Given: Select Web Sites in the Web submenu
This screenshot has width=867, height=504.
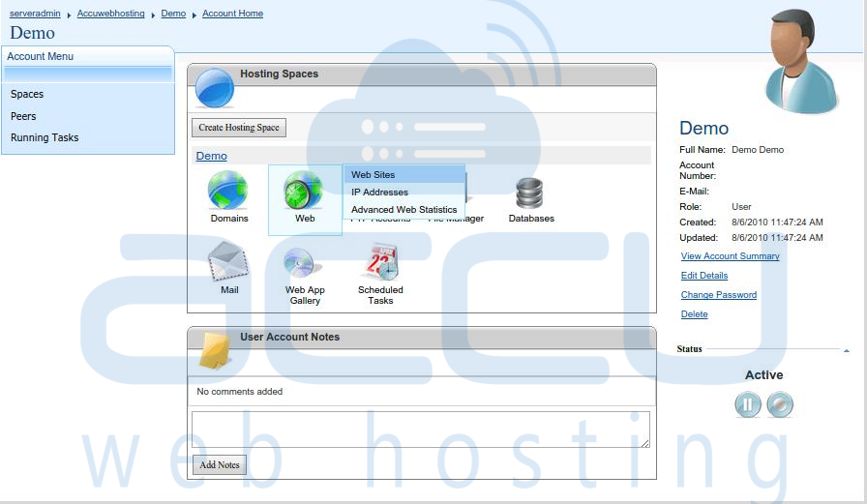Looking at the screenshot, I should point(404,175).
